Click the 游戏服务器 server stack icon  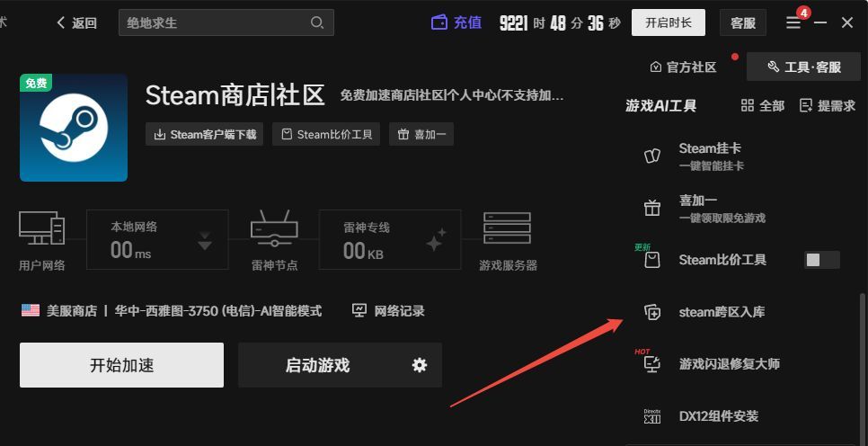point(507,227)
